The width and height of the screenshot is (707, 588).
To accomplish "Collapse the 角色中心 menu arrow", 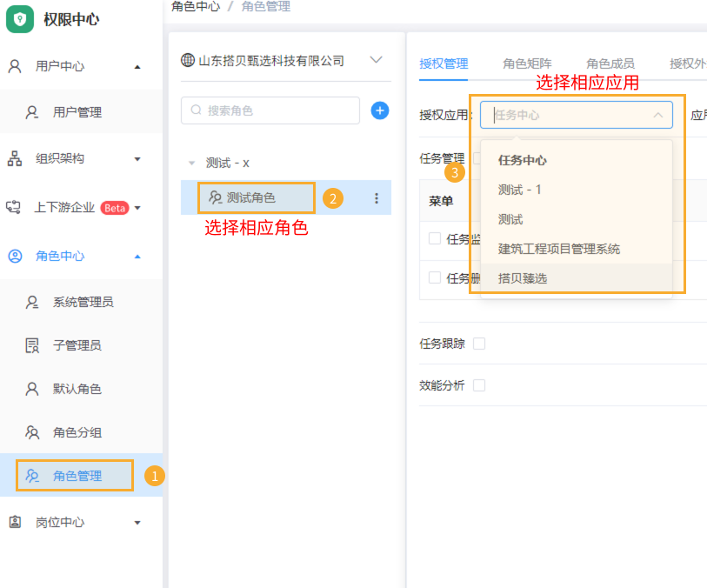I will point(137,257).
